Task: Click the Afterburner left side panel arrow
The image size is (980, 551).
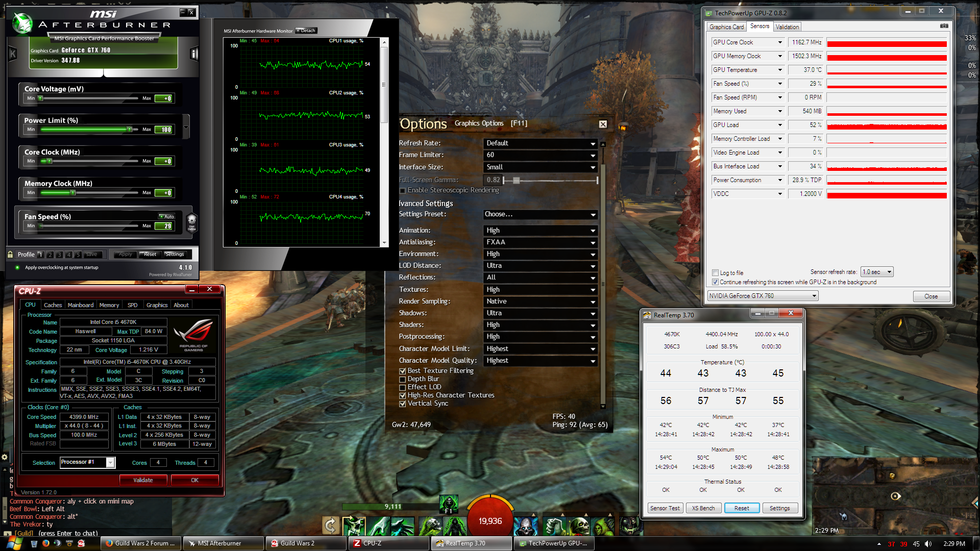Action: coord(13,54)
